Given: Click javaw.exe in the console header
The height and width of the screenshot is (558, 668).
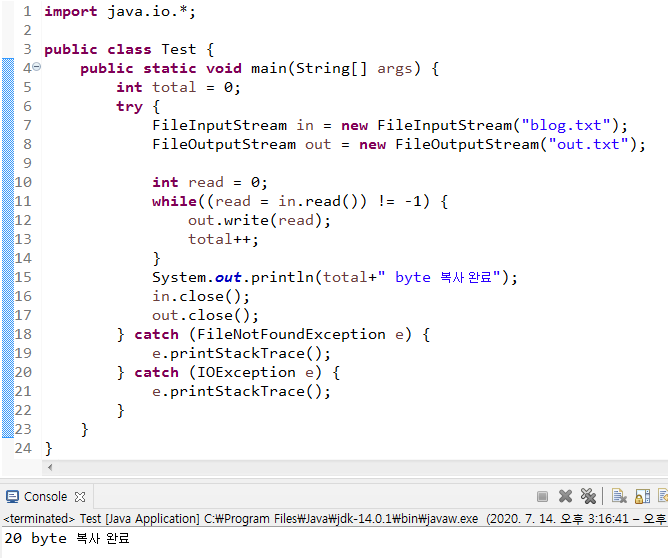Looking at the screenshot, I should click(x=454, y=519).
